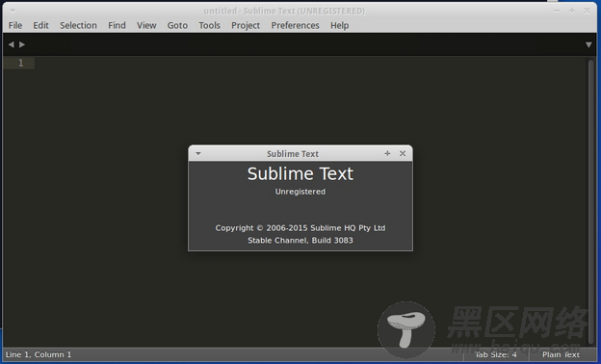Minimize the main Sublime Text window
The width and height of the screenshot is (601, 364).
pyautogui.click(x=557, y=11)
